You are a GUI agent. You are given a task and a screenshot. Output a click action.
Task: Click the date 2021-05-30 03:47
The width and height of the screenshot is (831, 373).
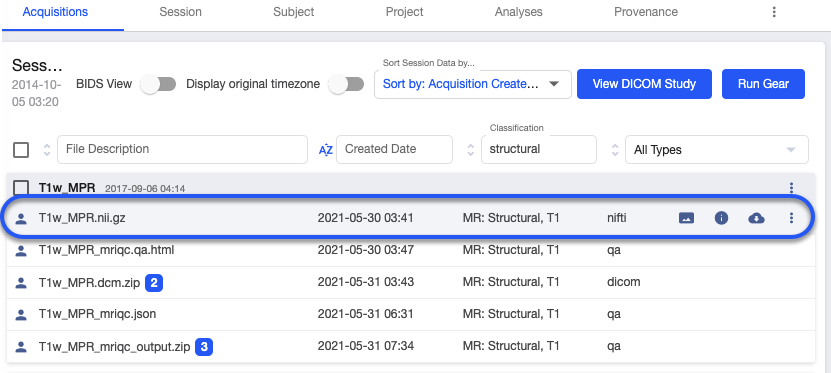coord(366,250)
